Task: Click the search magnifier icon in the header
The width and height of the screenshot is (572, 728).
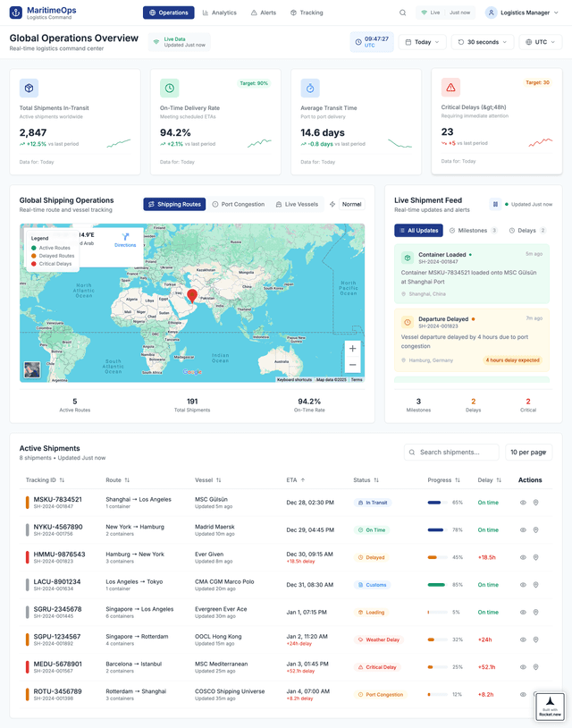Action: coord(402,13)
